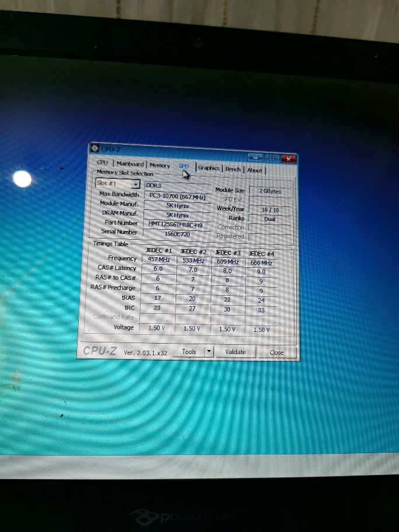Click the JEDEC #1 frequency 457 MHz cell
Screen dimensions: 399x532
coord(158,259)
